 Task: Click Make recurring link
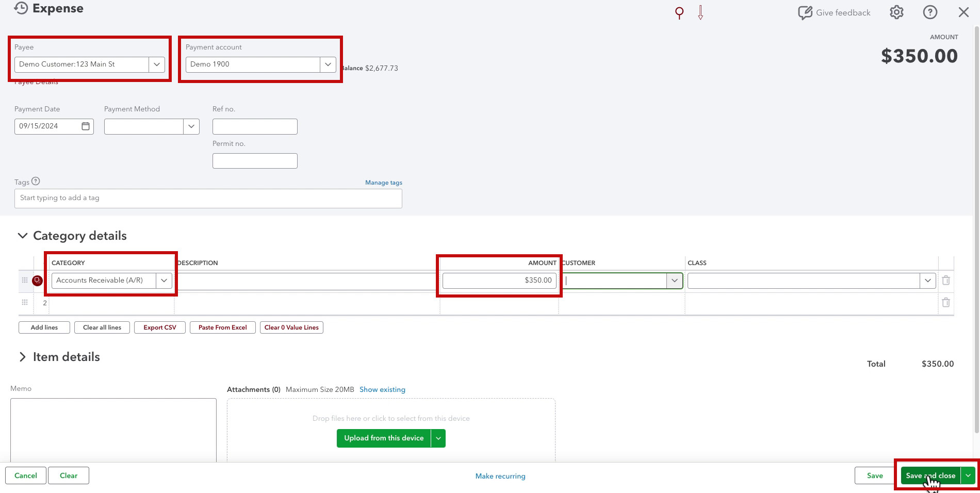pos(500,476)
